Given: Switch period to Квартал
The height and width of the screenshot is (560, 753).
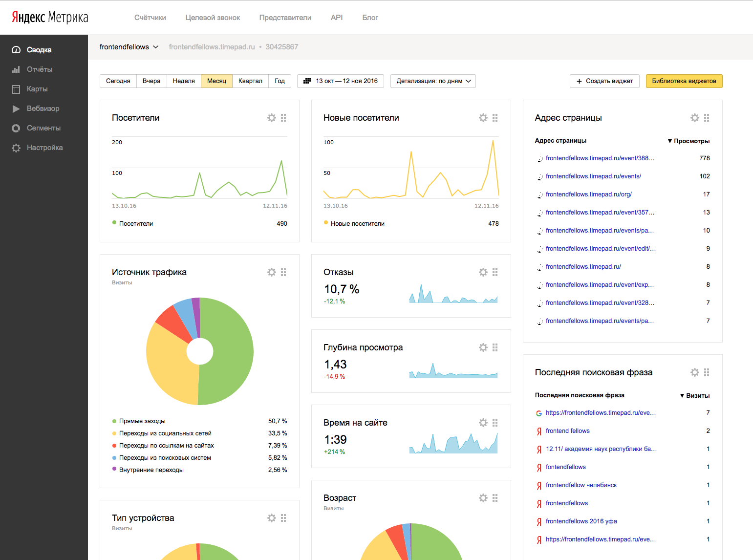Looking at the screenshot, I should [250, 81].
